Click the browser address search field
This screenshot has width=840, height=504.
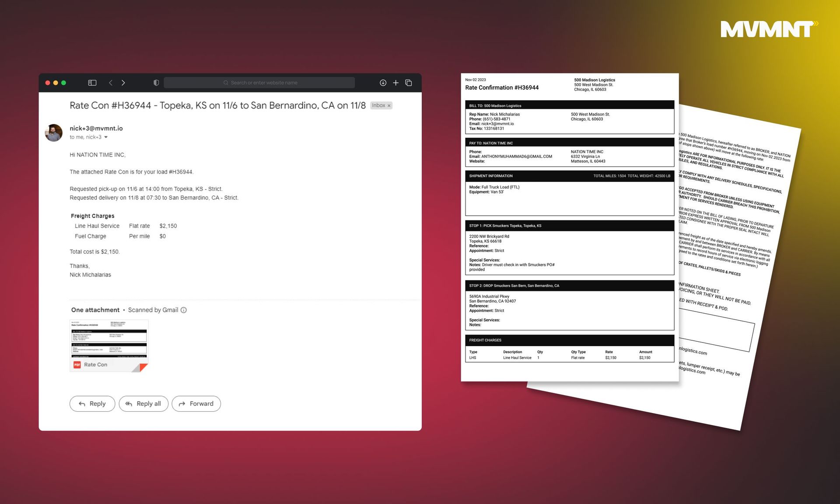pyautogui.click(x=259, y=83)
